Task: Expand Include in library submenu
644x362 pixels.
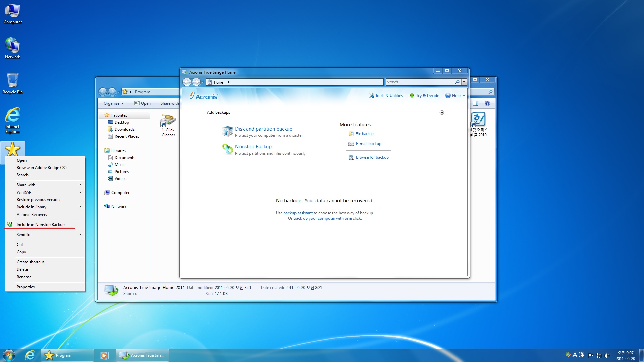Action: (45, 207)
